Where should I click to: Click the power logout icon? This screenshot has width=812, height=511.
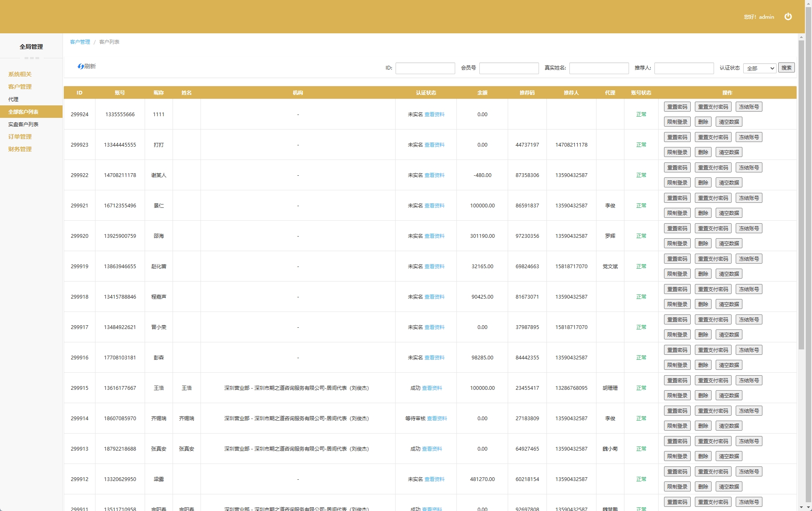(x=788, y=17)
